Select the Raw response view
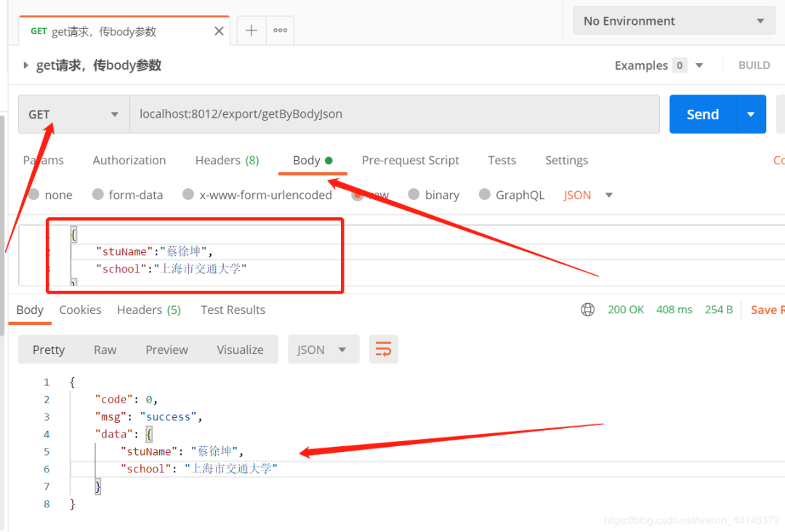Image resolution: width=785 pixels, height=532 pixels. click(105, 350)
